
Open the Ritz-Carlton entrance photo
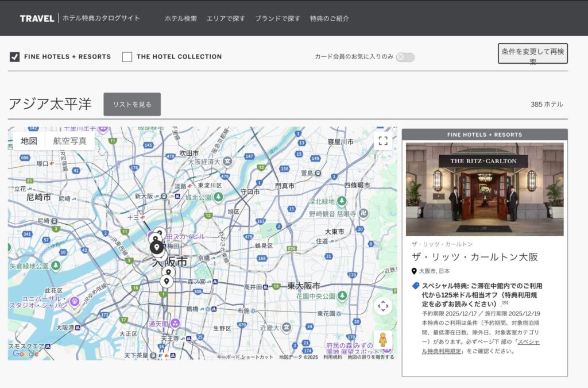tap(485, 189)
